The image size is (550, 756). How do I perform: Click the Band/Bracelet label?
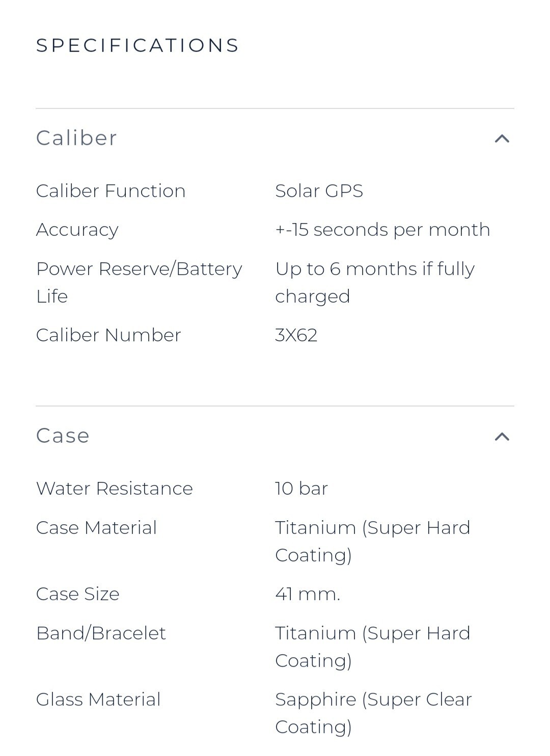click(101, 633)
